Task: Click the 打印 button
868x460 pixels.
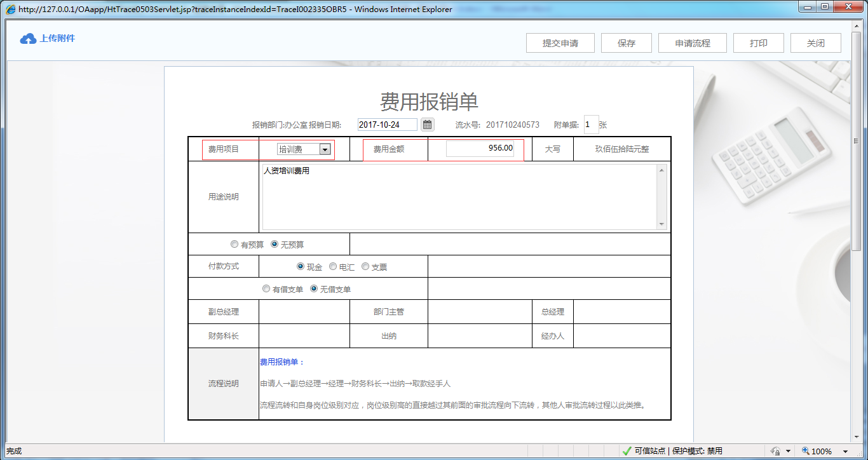Action: (x=758, y=43)
